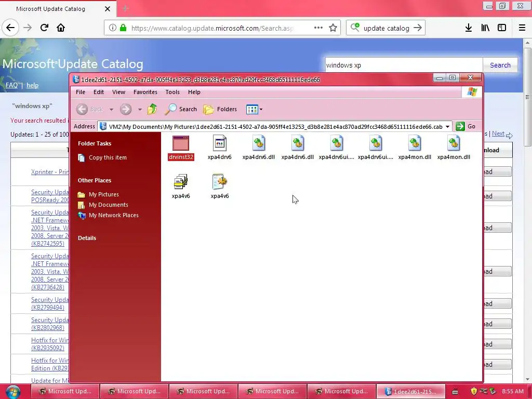Select the drvinst32 file icon
Viewport: 532px width, 399px height.
coord(180,143)
